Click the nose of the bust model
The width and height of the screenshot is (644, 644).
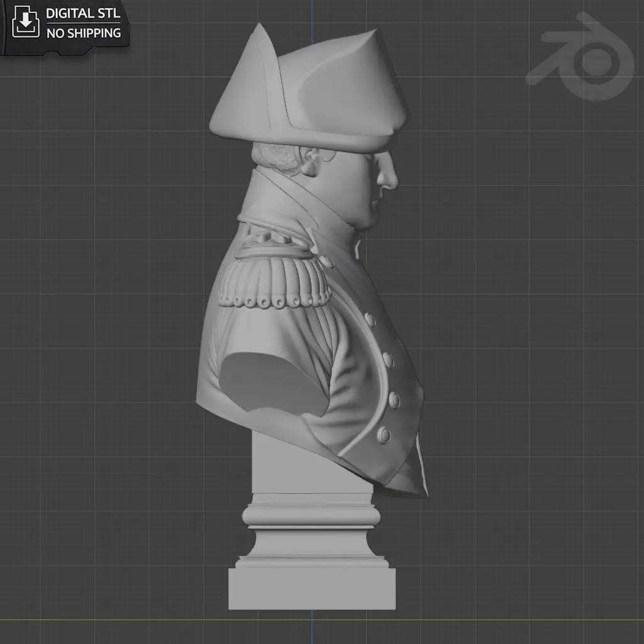(x=388, y=177)
